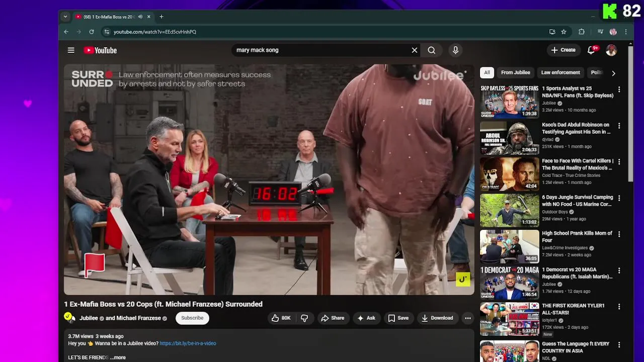Open THE FIRST KOREAN TYLER1 ALL-STARS thumbnail
The height and width of the screenshot is (362, 644).
click(x=509, y=318)
